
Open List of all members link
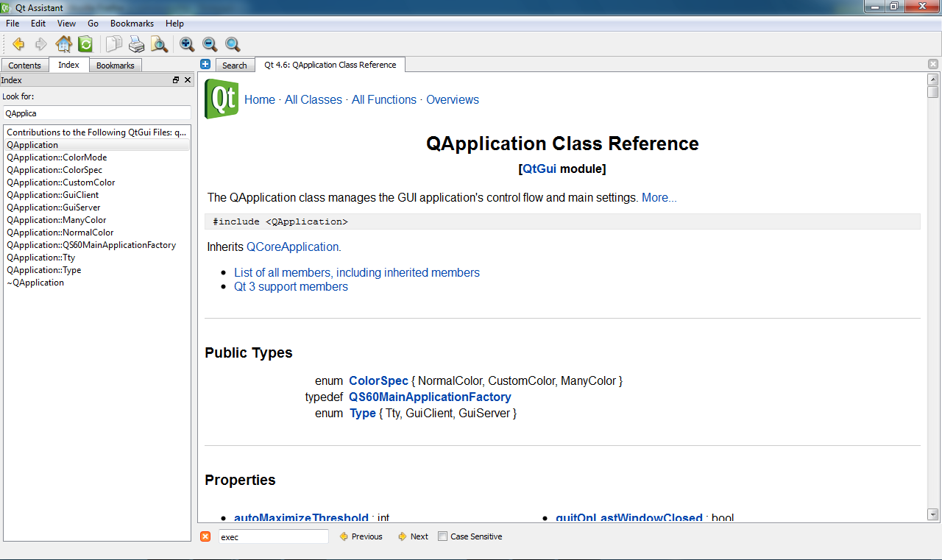point(357,272)
